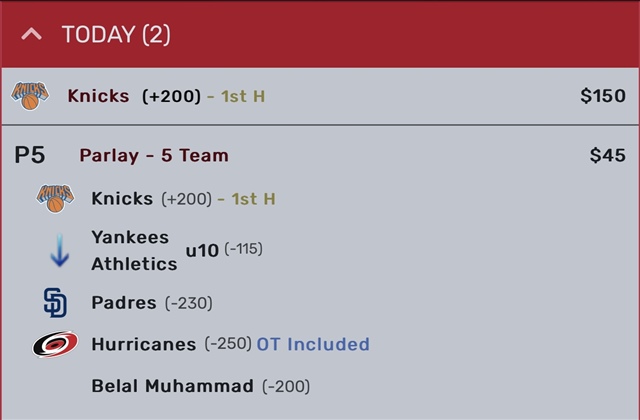
Task: Click the Padres team logo
Action: coord(55,303)
